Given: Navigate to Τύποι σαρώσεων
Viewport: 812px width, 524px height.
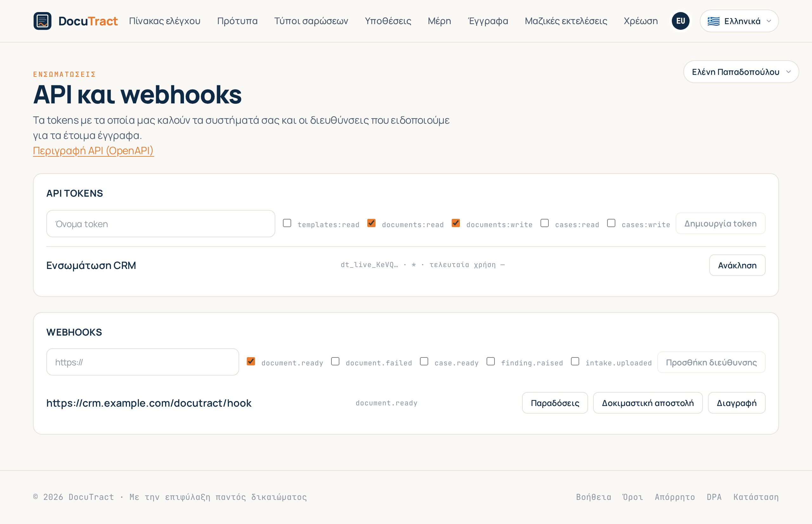Looking at the screenshot, I should [311, 21].
